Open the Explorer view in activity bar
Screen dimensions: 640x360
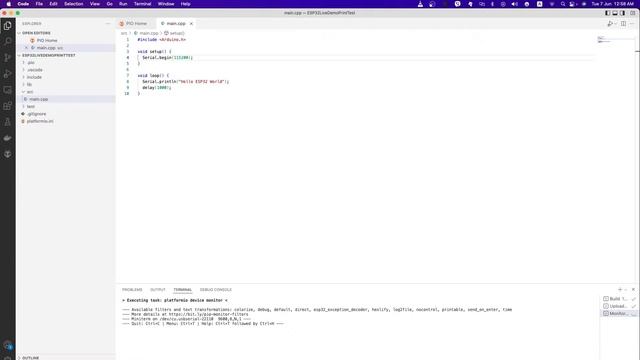point(8,26)
